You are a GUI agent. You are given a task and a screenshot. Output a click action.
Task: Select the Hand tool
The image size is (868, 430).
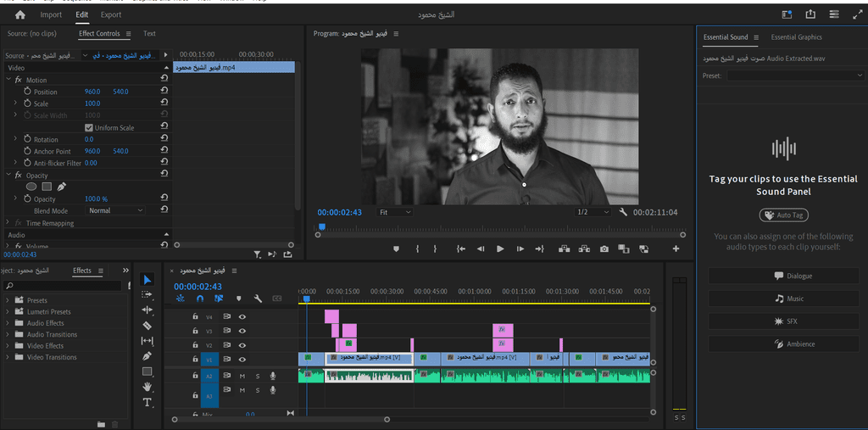[x=147, y=387]
